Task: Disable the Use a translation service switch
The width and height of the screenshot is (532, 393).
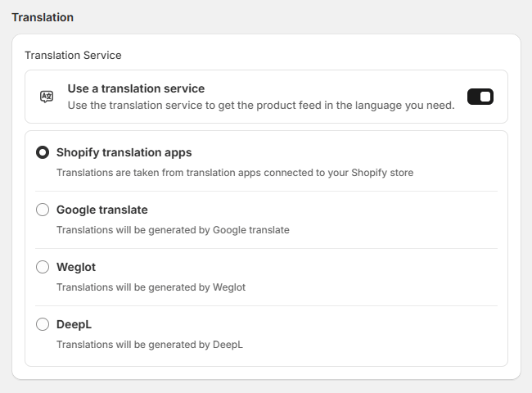Action: tap(480, 97)
